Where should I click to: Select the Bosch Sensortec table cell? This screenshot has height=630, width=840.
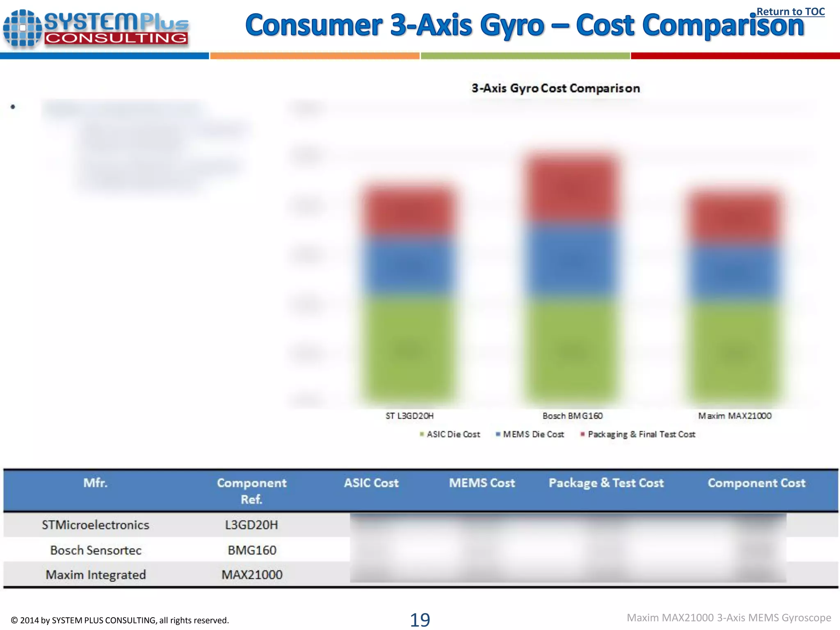click(x=96, y=550)
